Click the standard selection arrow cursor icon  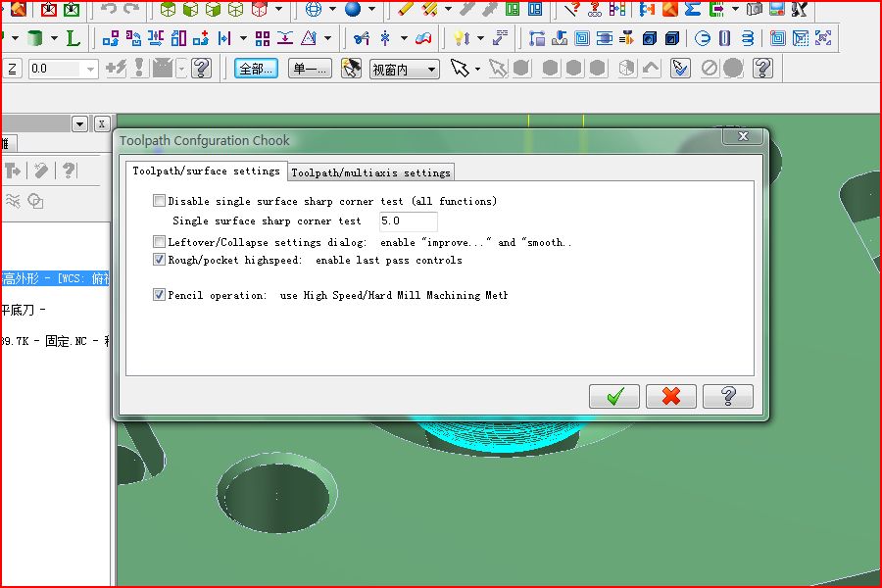(460, 69)
